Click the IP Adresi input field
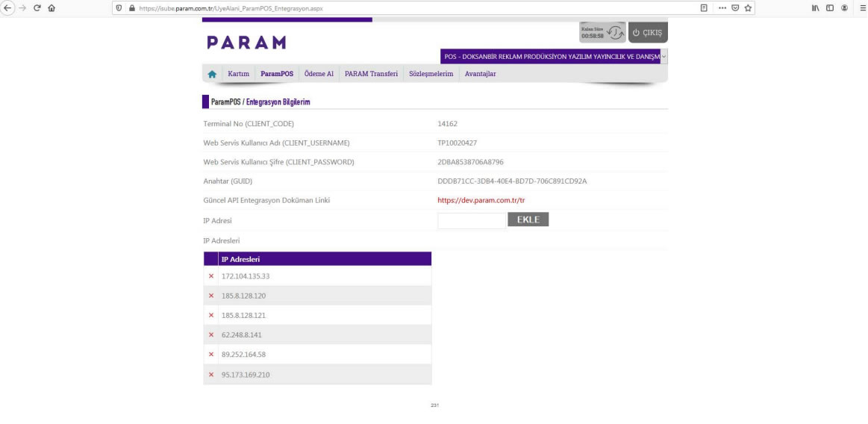The image size is (868, 424). tap(471, 220)
